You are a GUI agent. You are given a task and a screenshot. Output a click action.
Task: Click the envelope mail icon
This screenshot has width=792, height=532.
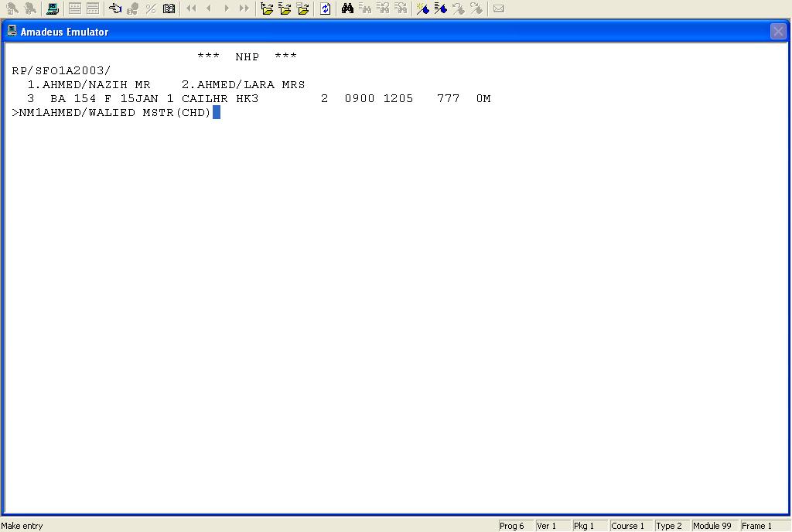pyautogui.click(x=499, y=9)
